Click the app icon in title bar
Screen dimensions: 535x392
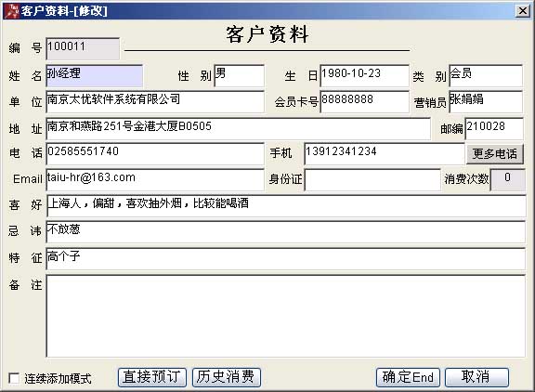click(x=12, y=10)
